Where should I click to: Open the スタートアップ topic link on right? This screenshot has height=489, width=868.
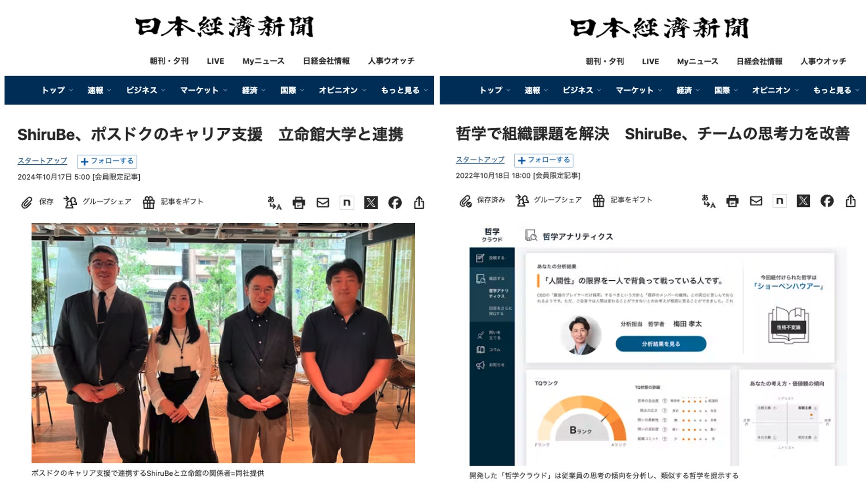point(480,160)
